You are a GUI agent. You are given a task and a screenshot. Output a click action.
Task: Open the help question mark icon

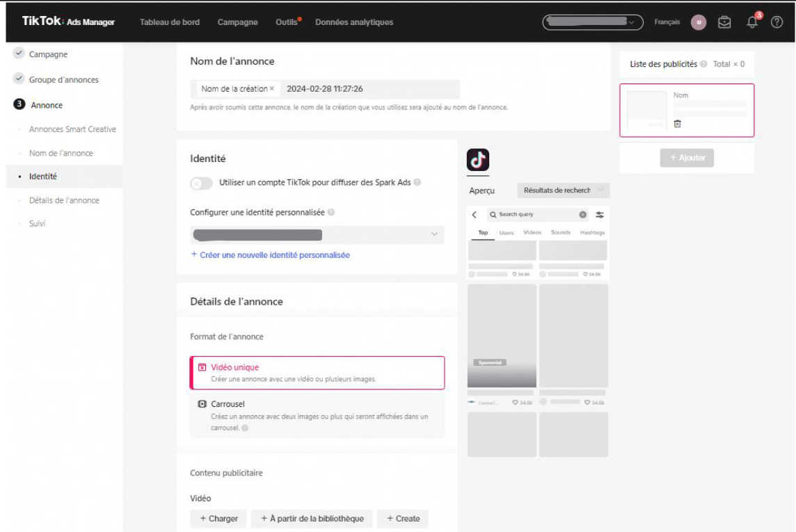777,22
